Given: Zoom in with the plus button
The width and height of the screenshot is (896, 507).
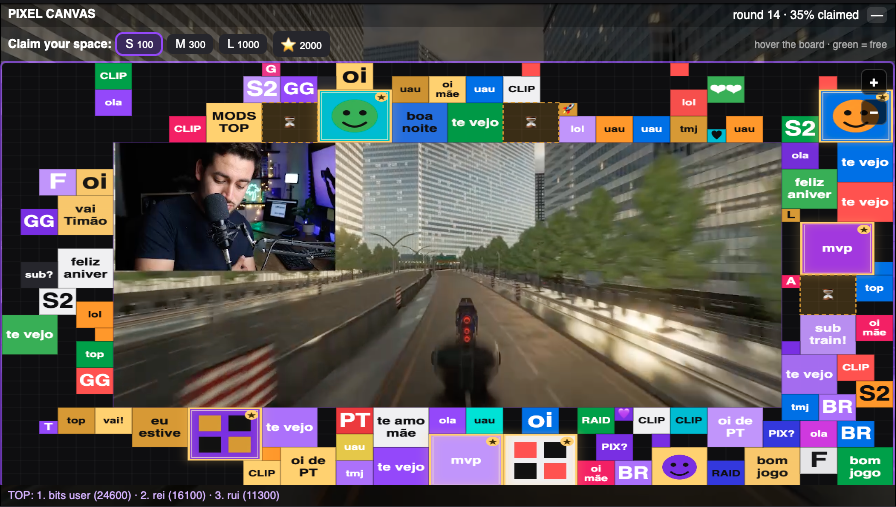Looking at the screenshot, I should tap(873, 82).
